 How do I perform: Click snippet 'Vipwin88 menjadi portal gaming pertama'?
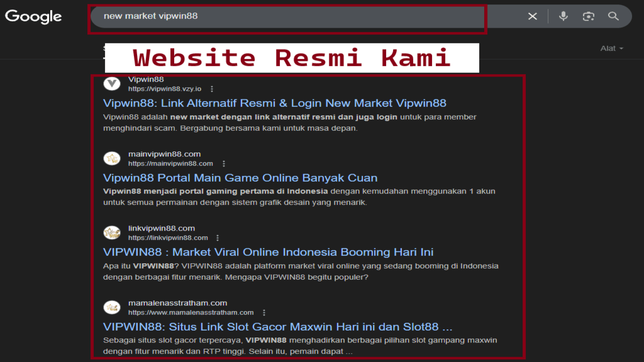[299, 197]
